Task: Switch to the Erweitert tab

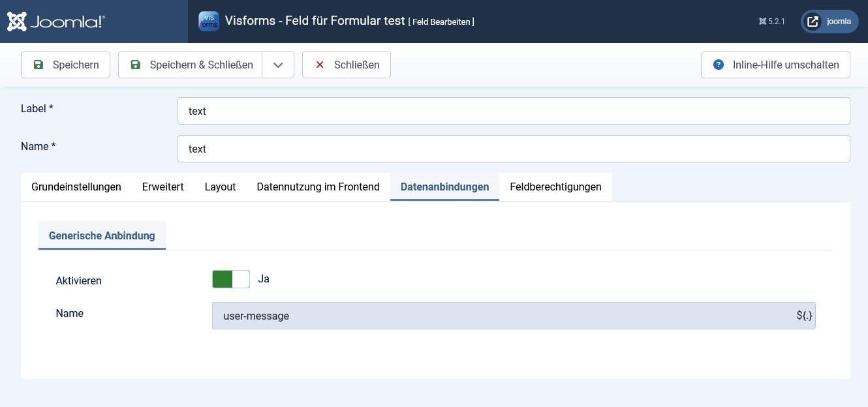Action: point(163,187)
